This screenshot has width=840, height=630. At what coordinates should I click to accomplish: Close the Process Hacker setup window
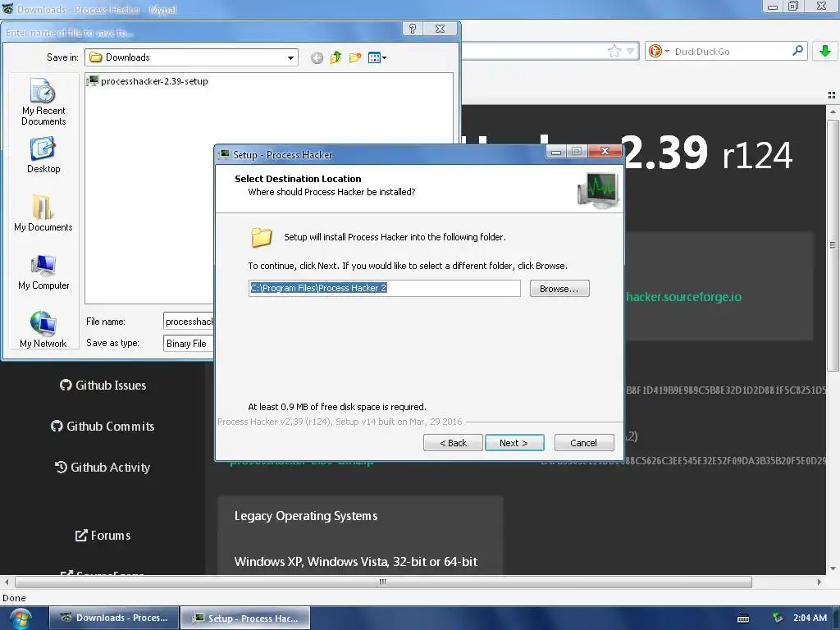[x=605, y=151]
